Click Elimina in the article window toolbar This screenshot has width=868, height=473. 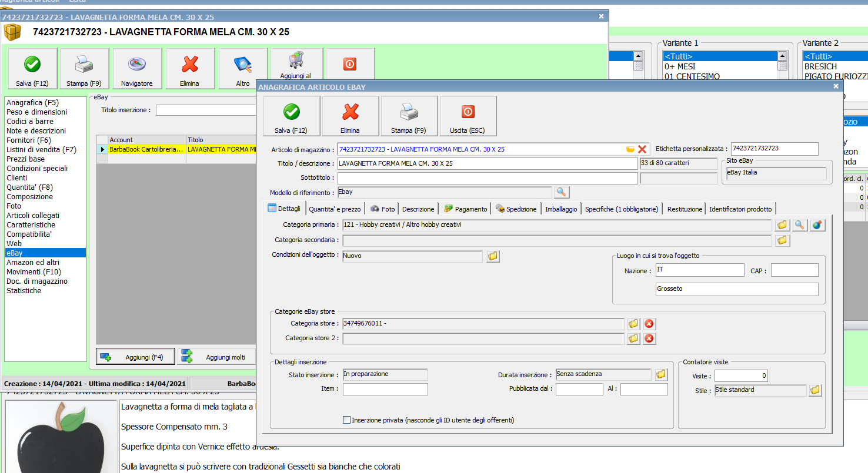coord(190,69)
